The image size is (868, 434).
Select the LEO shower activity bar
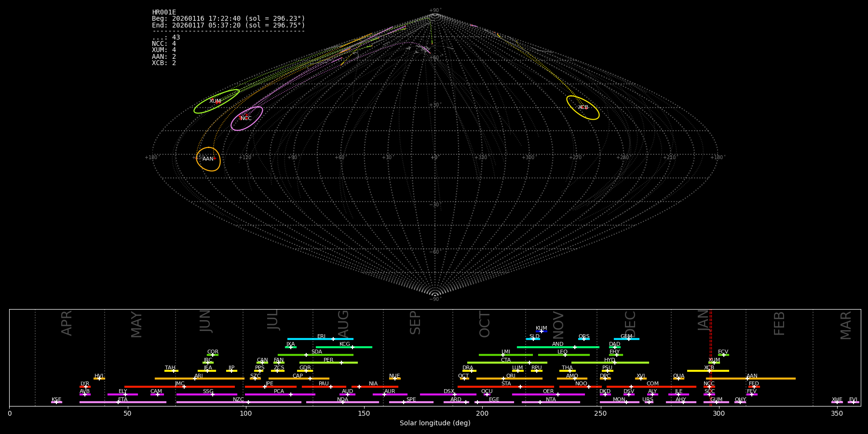click(x=563, y=355)
